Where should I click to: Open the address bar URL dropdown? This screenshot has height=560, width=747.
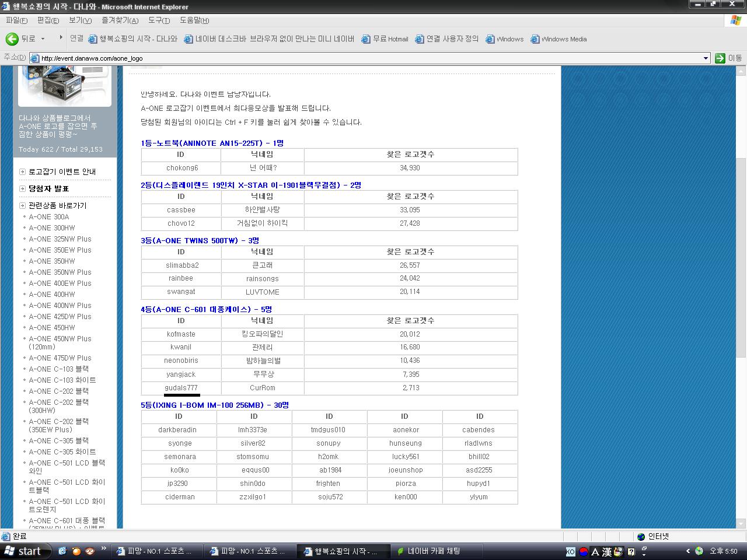(706, 58)
